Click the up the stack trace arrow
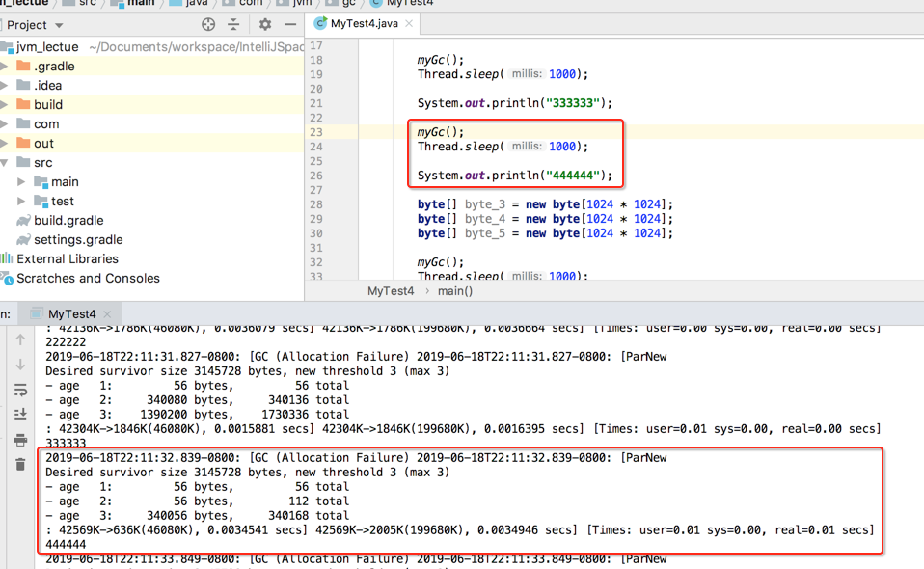Image resolution: width=924 pixels, height=569 pixels. [20, 339]
